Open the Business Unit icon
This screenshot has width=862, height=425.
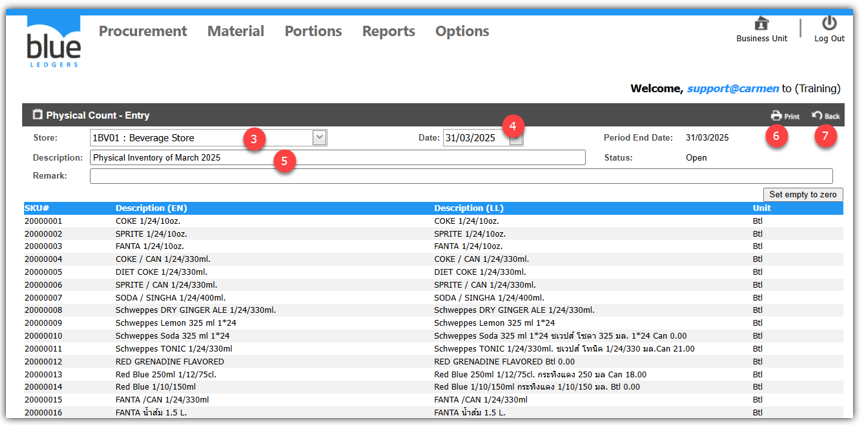(761, 23)
